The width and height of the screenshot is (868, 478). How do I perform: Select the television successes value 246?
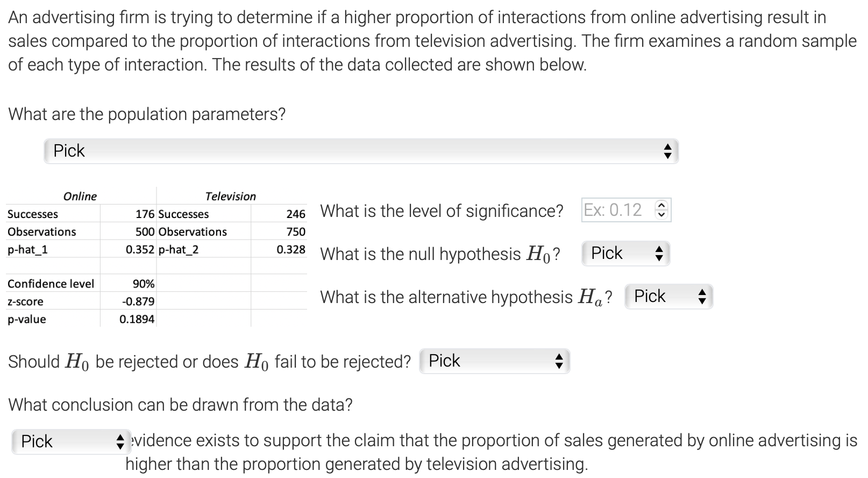coord(295,214)
